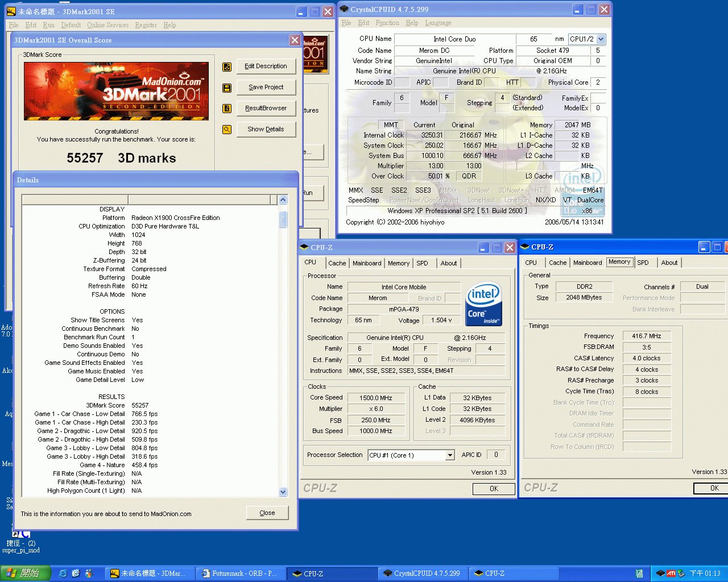Click the 3DMark2001 SE title bar icon
728x582 pixels.
[x=11, y=11]
